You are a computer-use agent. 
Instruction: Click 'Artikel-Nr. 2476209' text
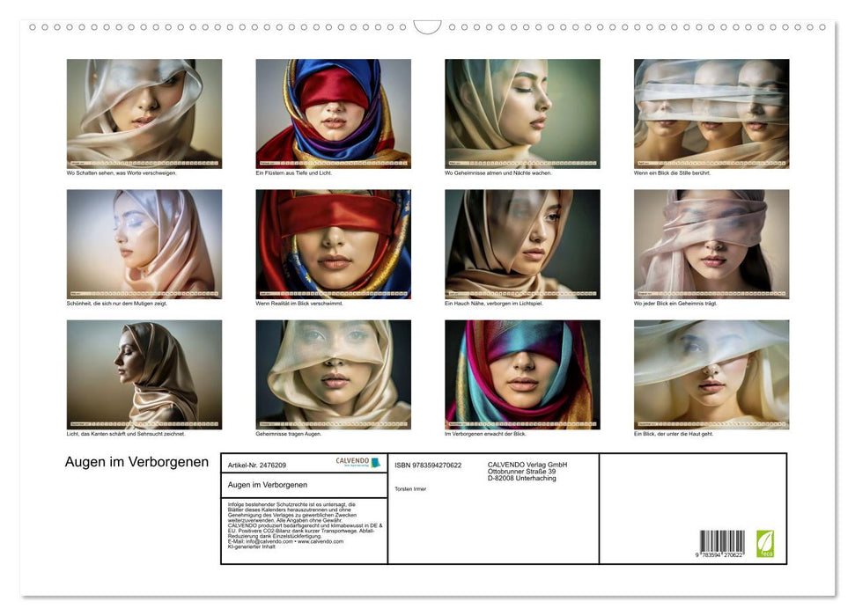[x=257, y=465]
